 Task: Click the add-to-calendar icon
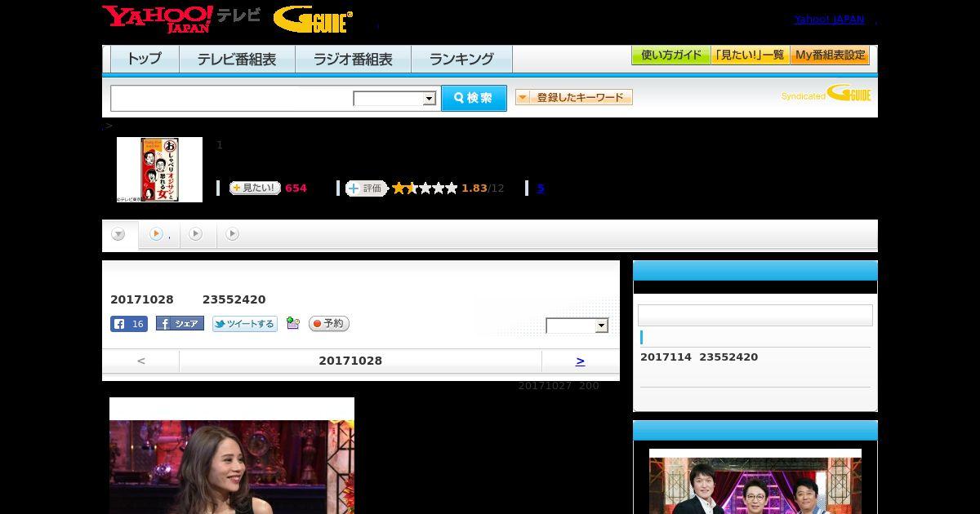click(x=293, y=324)
